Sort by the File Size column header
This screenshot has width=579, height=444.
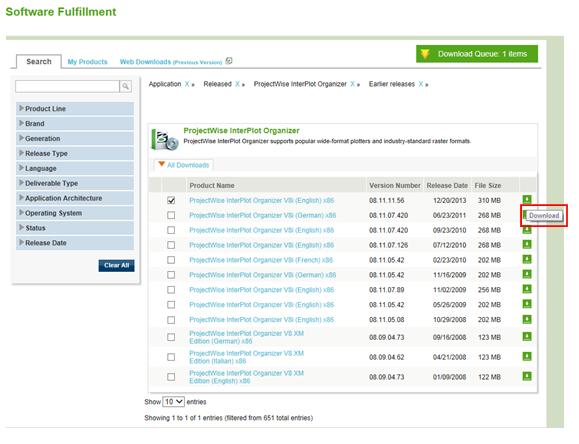pos(488,185)
